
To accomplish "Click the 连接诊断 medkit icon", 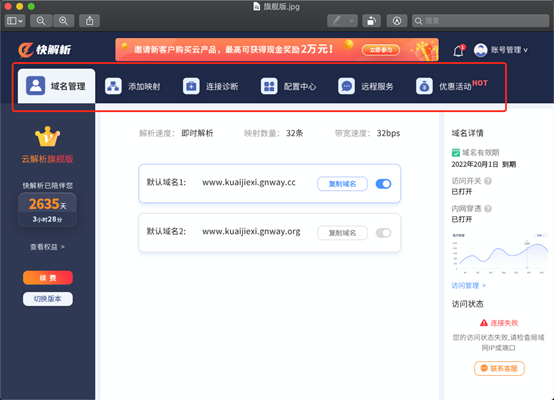I will 191,86.
